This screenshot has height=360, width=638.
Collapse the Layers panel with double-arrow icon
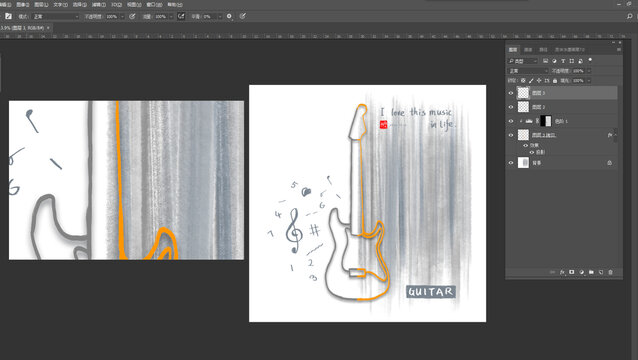point(614,42)
